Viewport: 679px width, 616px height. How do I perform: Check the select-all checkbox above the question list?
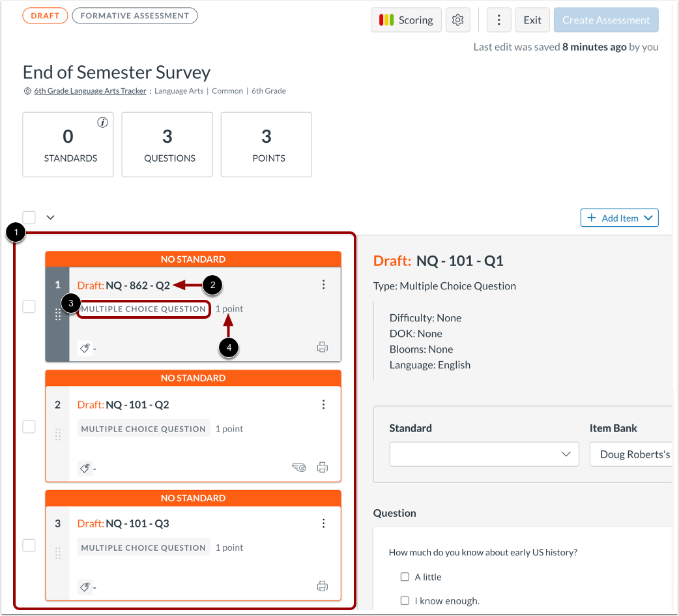[29, 217]
